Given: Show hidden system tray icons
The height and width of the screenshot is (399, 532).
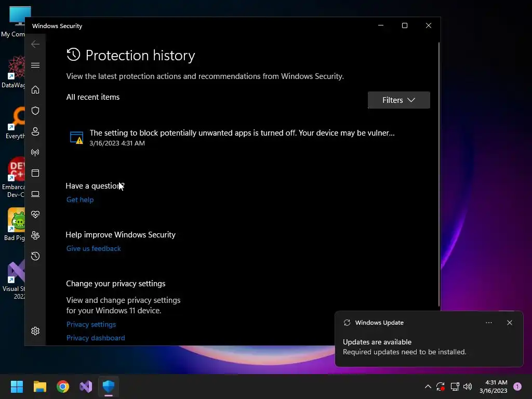Looking at the screenshot, I should tap(428, 387).
